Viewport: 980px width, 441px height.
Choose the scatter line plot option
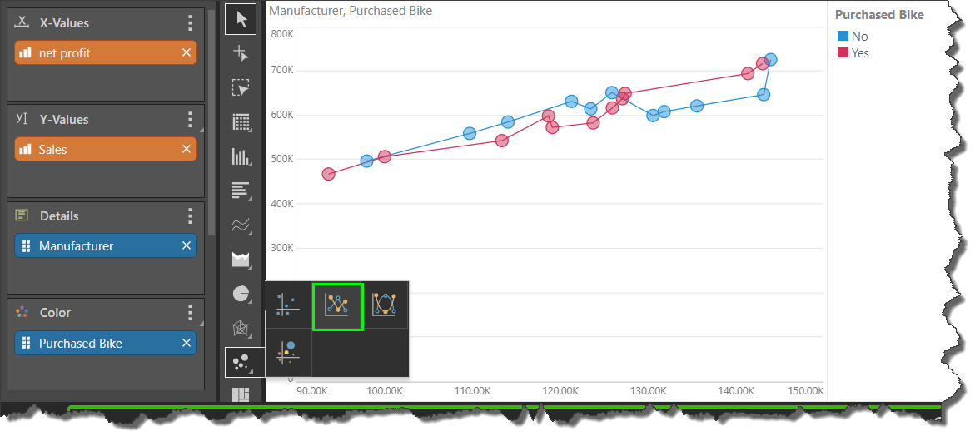tap(337, 306)
